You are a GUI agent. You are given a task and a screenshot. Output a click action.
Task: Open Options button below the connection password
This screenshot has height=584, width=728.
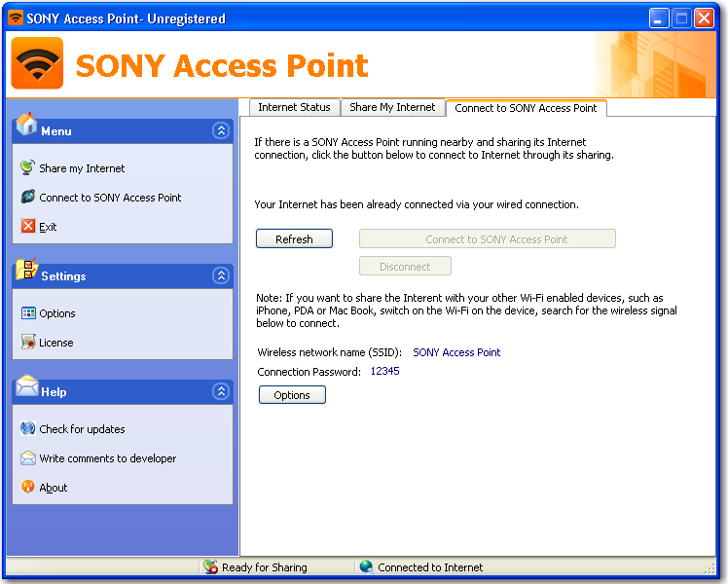coord(292,394)
